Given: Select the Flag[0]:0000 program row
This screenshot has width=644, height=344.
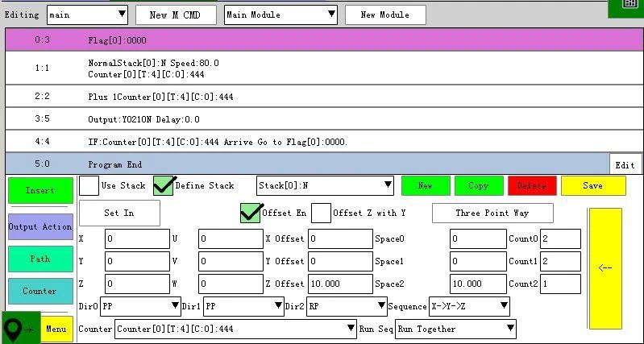Looking at the screenshot, I should point(325,39).
